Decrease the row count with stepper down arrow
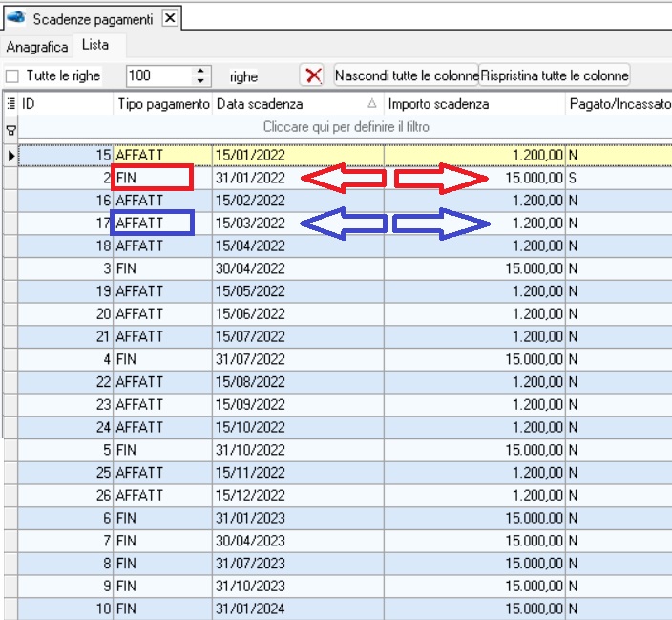The image size is (672, 620). click(x=200, y=81)
